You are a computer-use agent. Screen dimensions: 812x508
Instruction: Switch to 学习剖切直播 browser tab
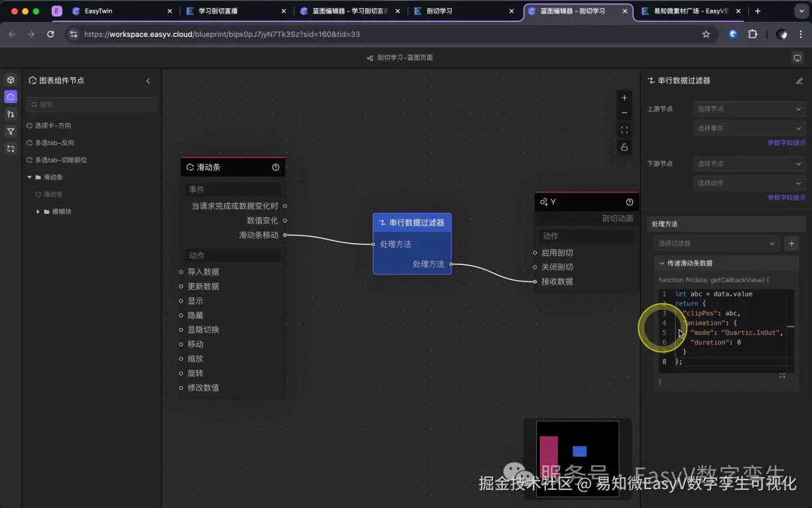pyautogui.click(x=235, y=11)
